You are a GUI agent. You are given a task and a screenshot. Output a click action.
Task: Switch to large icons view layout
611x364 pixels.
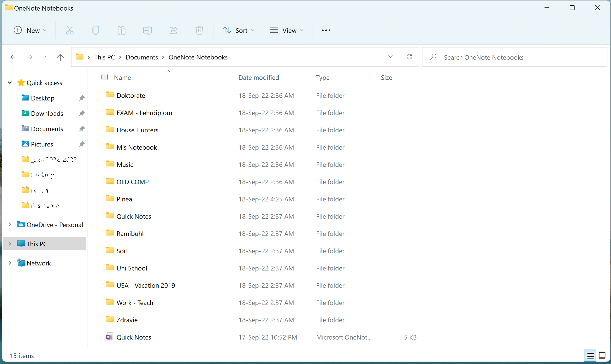(602, 355)
